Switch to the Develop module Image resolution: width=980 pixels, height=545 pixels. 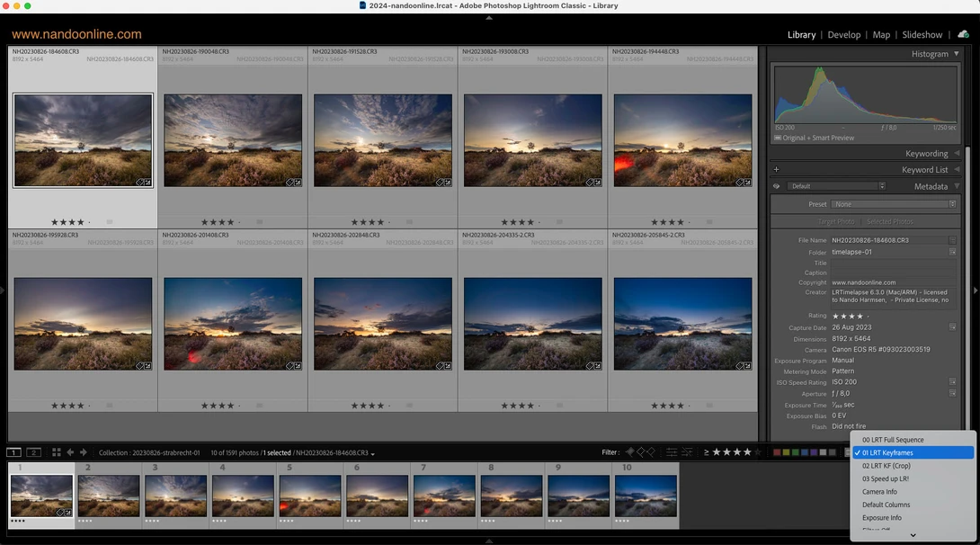[843, 35]
